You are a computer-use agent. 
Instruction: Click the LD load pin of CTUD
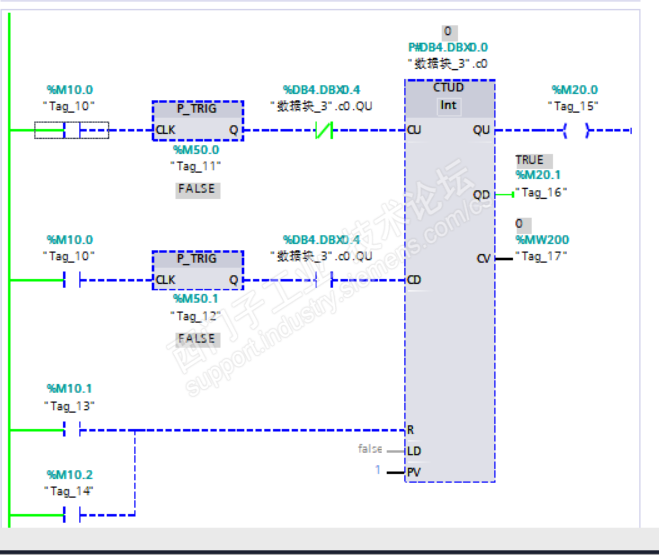414,451
